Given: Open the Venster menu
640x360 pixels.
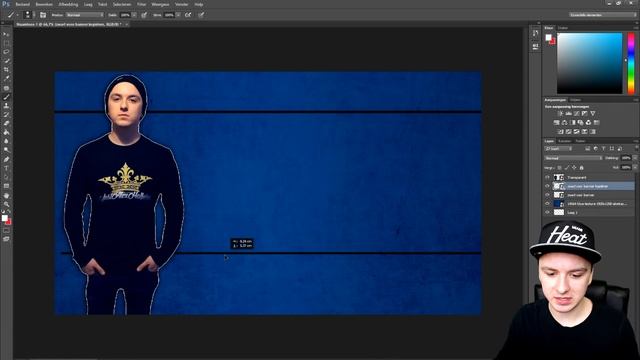Looking at the screenshot, I should pyautogui.click(x=182, y=4).
